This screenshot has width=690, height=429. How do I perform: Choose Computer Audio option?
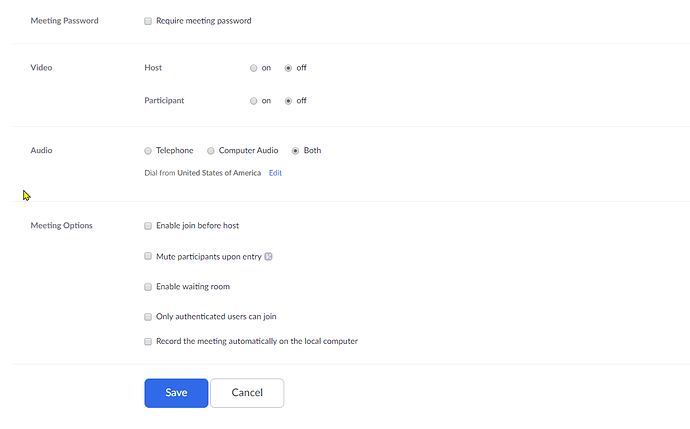211,151
